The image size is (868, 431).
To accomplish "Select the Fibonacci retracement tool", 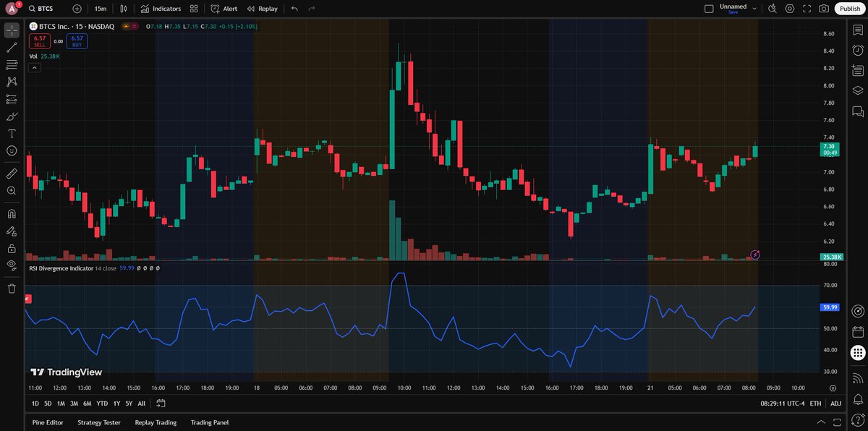I will (12, 65).
